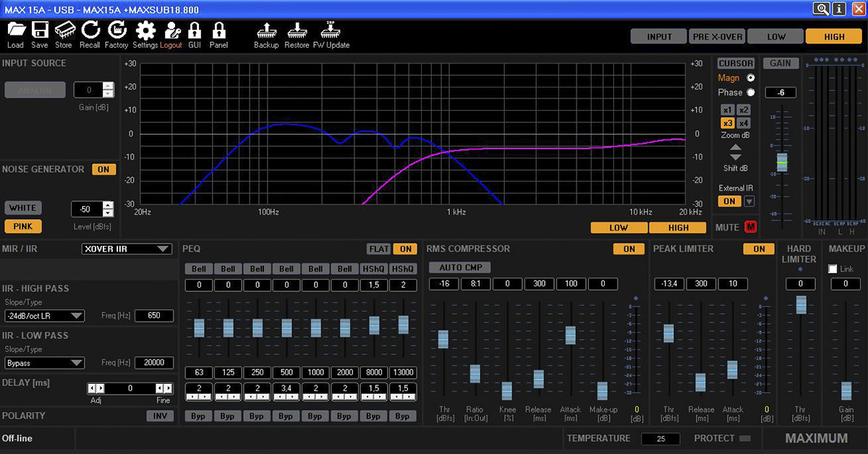Open the XOVER IIR dropdown
Viewport: 868px width, 454px height.
click(127, 249)
